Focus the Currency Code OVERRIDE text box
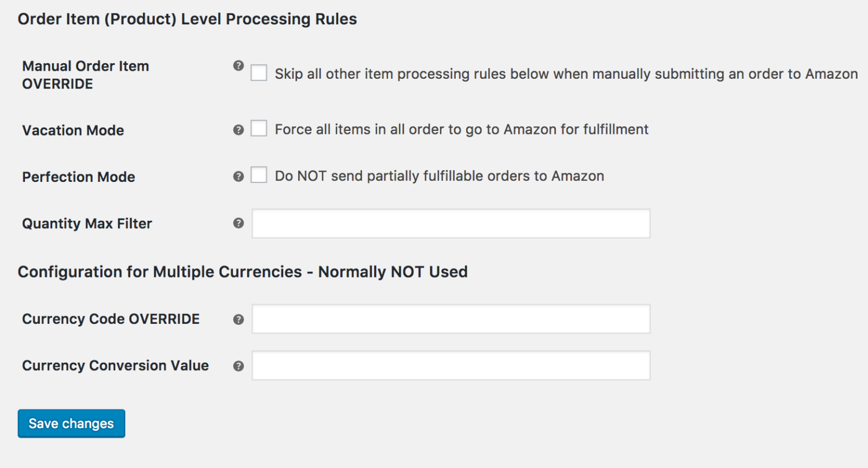This screenshot has width=868, height=468. pos(451,318)
